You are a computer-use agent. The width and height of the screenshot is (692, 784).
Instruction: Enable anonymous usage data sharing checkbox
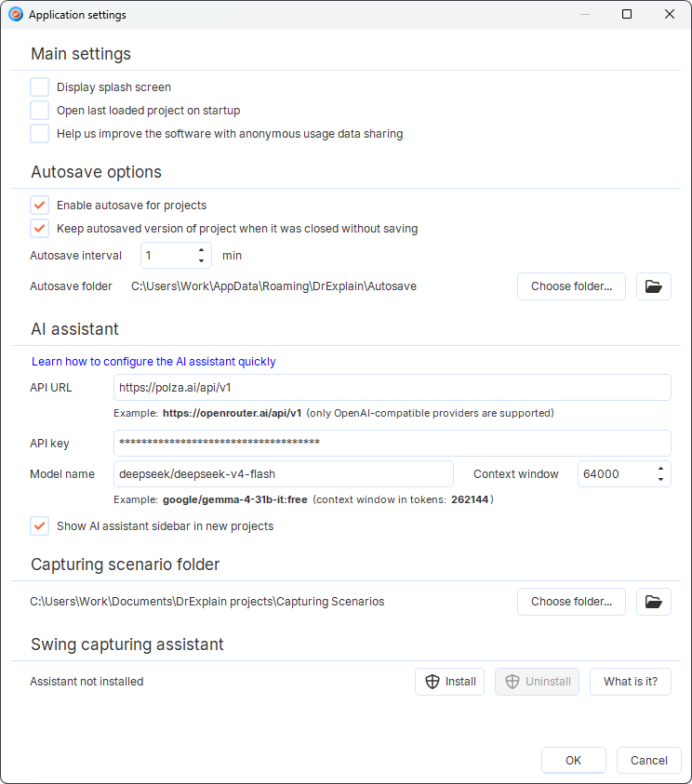39,134
